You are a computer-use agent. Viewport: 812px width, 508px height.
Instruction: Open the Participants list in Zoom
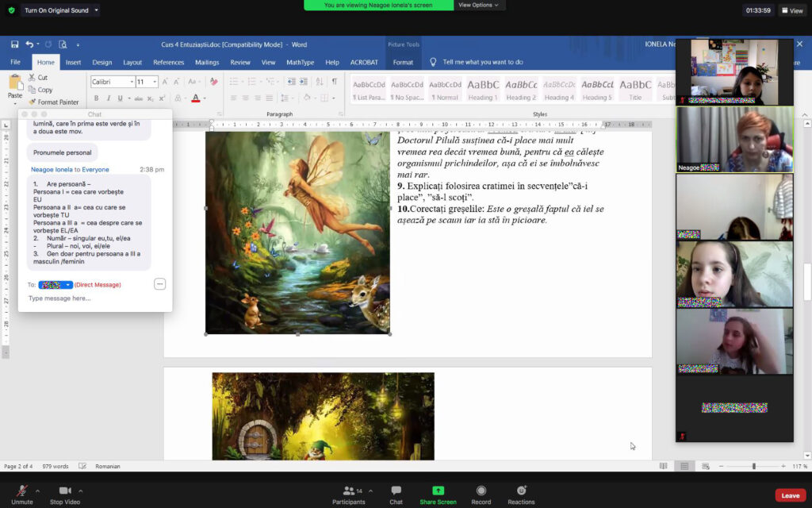pyautogui.click(x=349, y=495)
